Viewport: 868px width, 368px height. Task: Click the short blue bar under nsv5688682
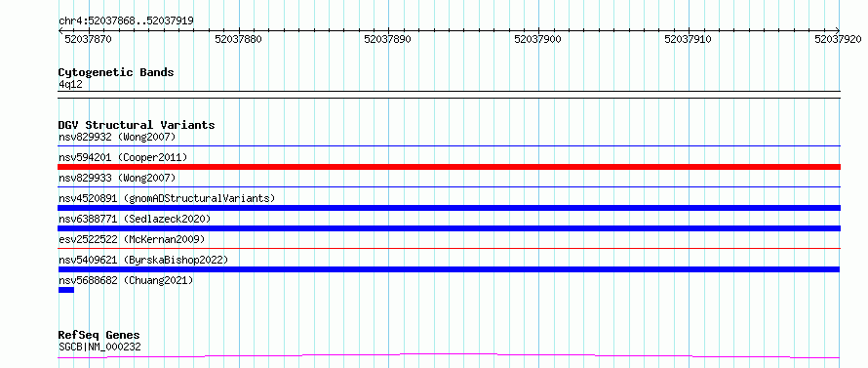(66, 290)
